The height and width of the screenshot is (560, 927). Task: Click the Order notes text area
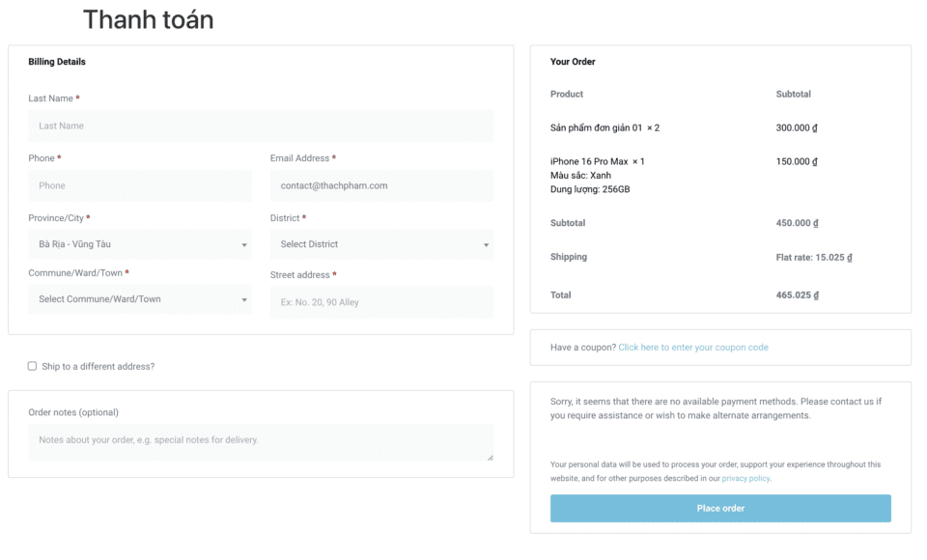point(261,442)
